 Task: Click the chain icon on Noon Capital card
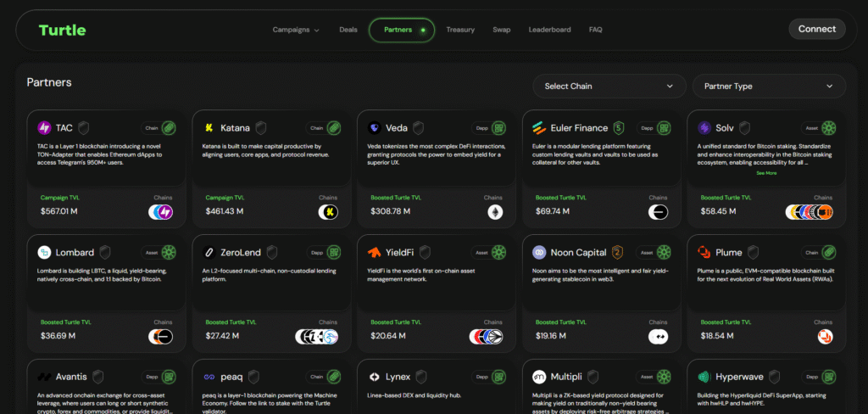[x=659, y=337]
